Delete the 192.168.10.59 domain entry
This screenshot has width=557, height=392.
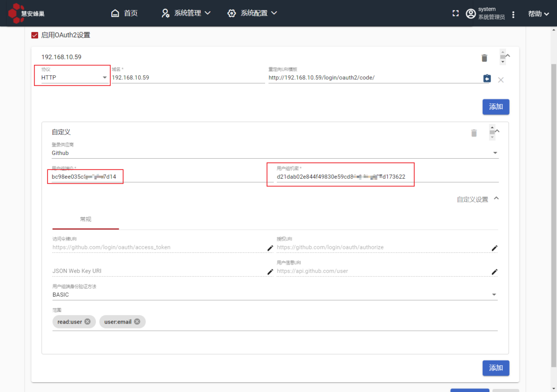pos(484,58)
